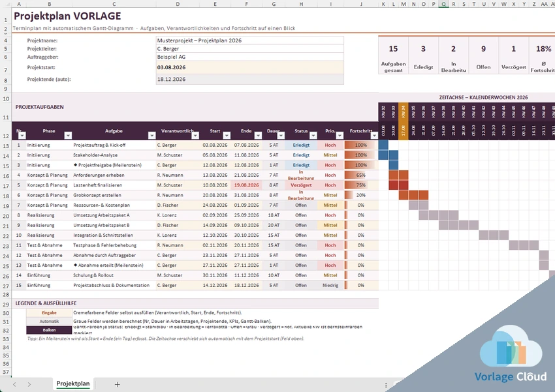The height and width of the screenshot is (392, 555).
Task: Select row 13 header
Action: pyautogui.click(x=6, y=146)
